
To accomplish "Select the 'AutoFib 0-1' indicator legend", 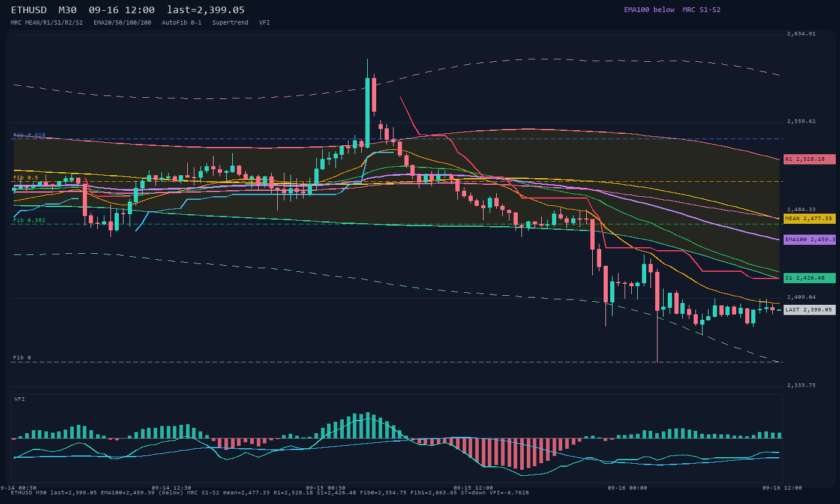I will pos(182,23).
